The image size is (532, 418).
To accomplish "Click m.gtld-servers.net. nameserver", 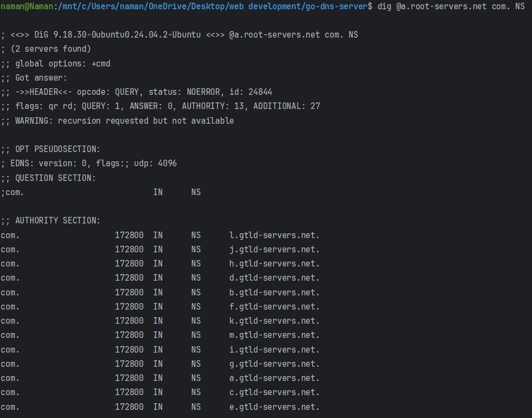I will [274, 335].
